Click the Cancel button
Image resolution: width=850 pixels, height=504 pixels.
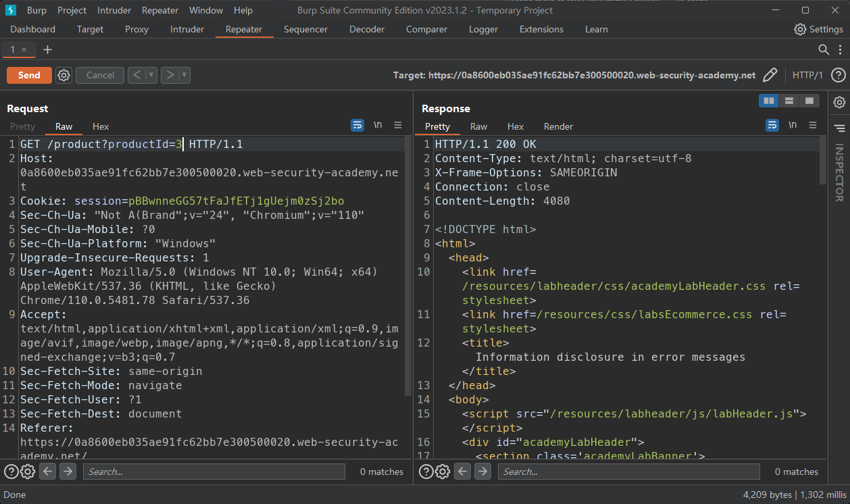tap(100, 75)
